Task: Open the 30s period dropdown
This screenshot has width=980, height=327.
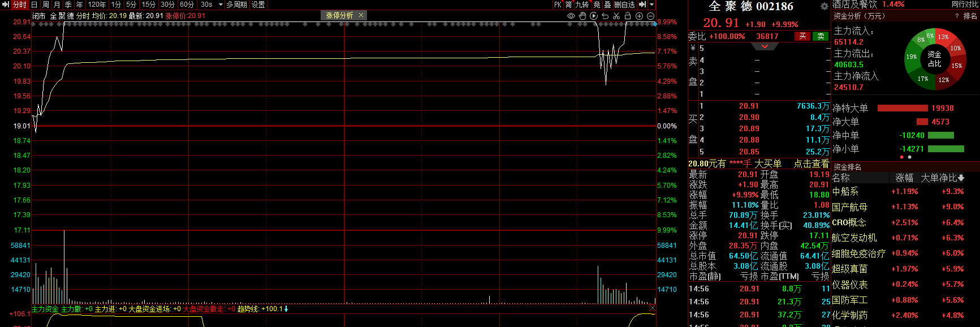Action: [221, 5]
